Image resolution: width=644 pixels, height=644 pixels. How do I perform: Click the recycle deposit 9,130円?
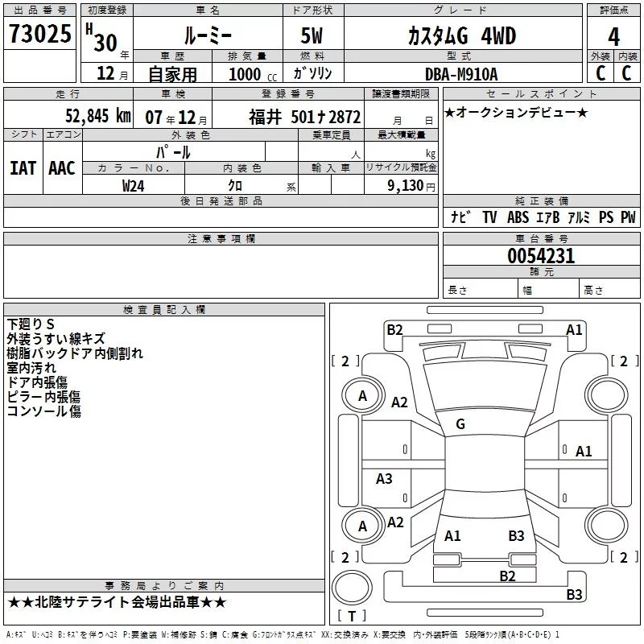[411, 186]
